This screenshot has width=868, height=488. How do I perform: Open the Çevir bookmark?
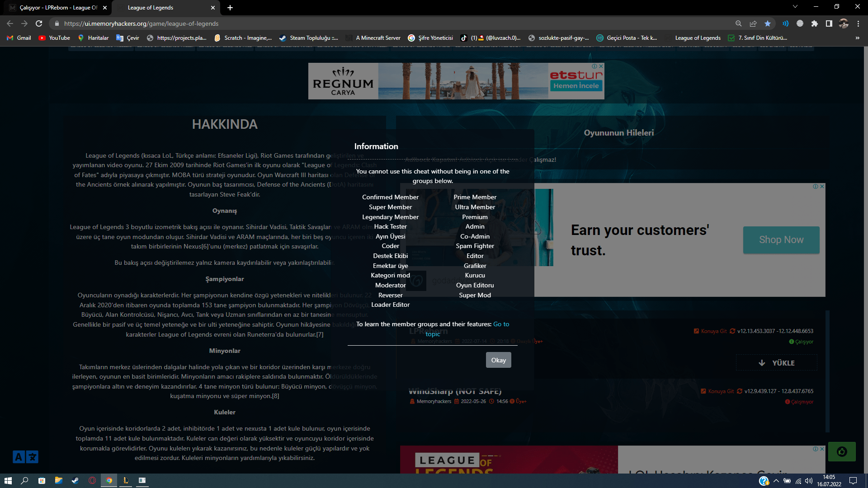(x=127, y=38)
